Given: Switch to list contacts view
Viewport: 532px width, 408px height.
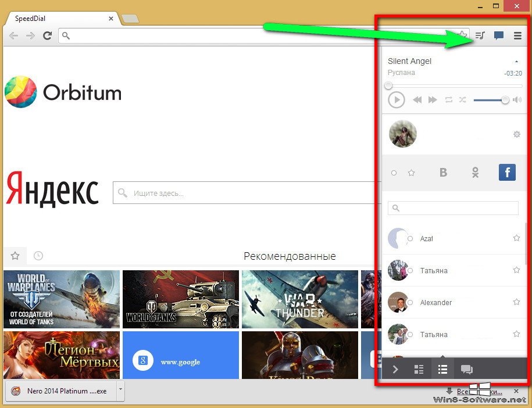Looking at the screenshot, I should pyautogui.click(x=442, y=369).
